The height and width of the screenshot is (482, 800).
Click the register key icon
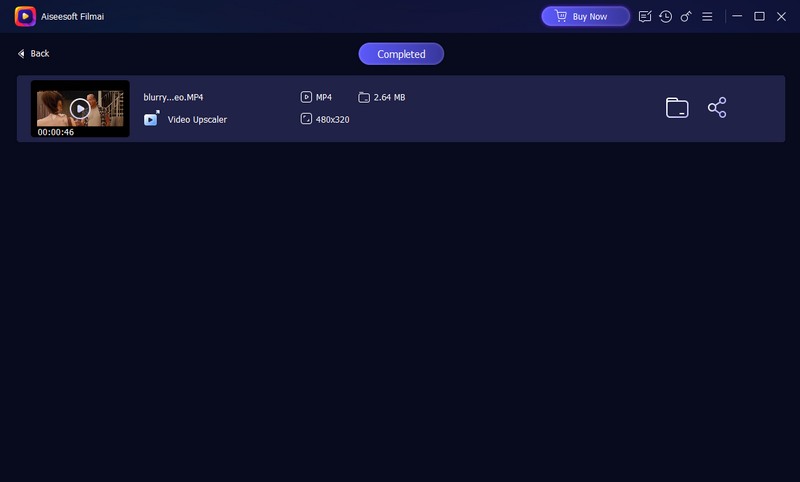pos(686,16)
